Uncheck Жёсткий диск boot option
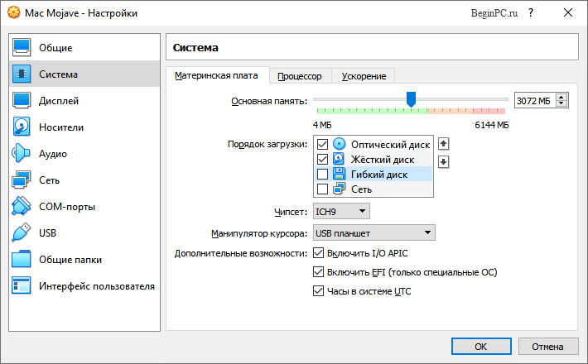The image size is (588, 364). click(x=322, y=159)
